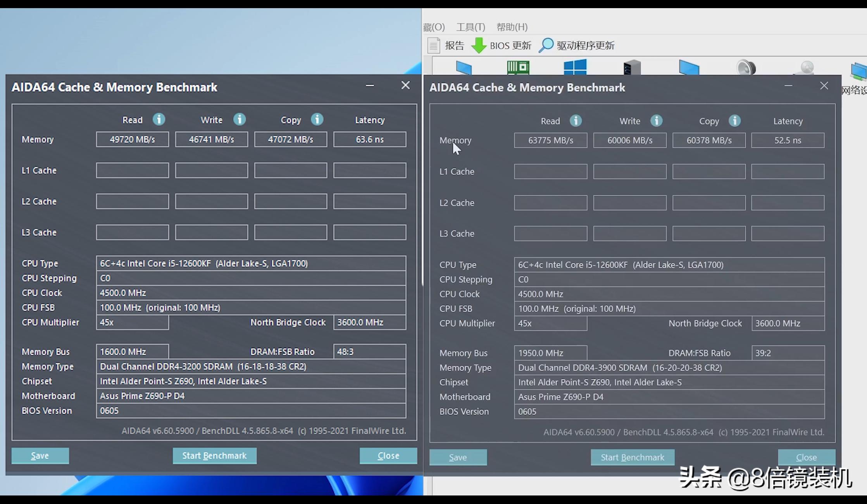Image resolution: width=867 pixels, height=504 pixels.
Task: Click the Copy info icon in left benchmark
Action: tap(317, 119)
